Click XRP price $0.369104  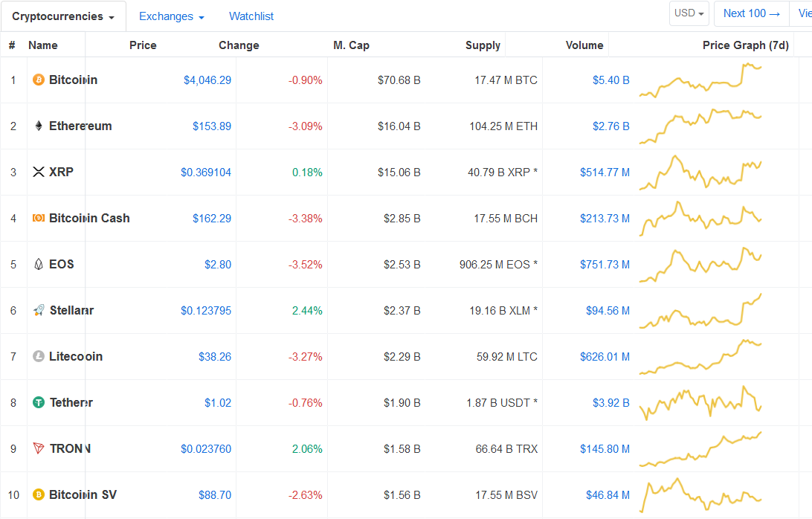(x=205, y=173)
